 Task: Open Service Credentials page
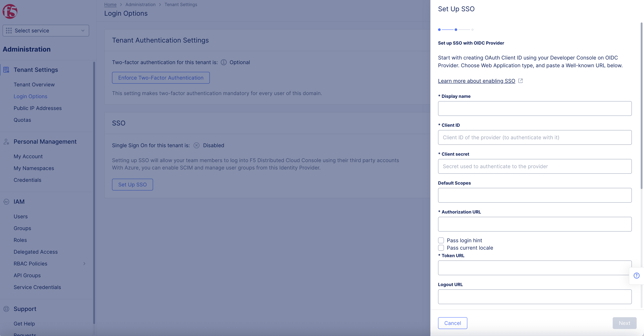coord(37,287)
